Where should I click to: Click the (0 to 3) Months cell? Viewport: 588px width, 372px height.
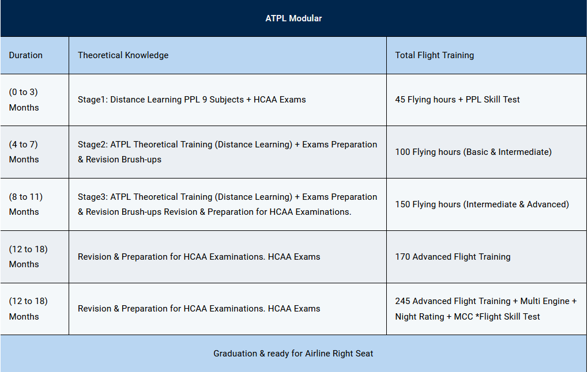coord(24,100)
